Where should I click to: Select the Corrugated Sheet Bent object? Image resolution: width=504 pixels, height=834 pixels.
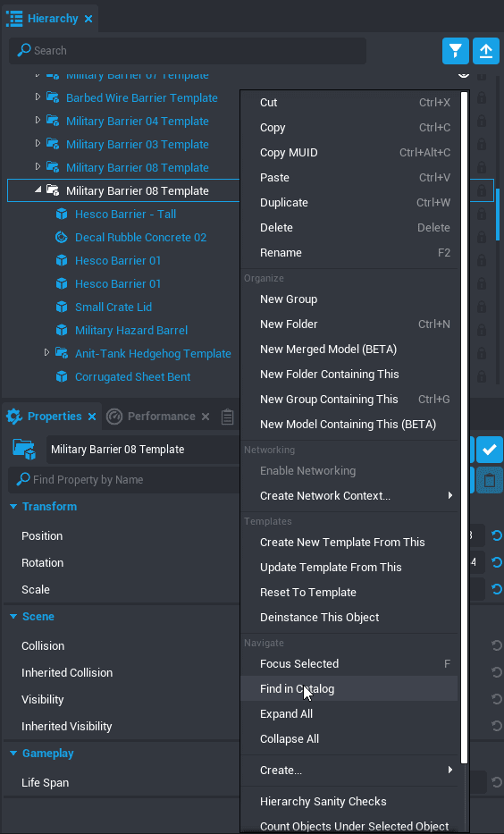[x=132, y=377]
